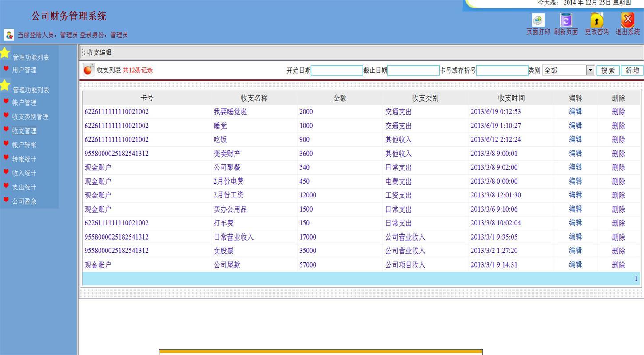This screenshot has width=644, height=355.
Task: Click the heart icon next to 收支类别管理
Action: click(x=6, y=115)
